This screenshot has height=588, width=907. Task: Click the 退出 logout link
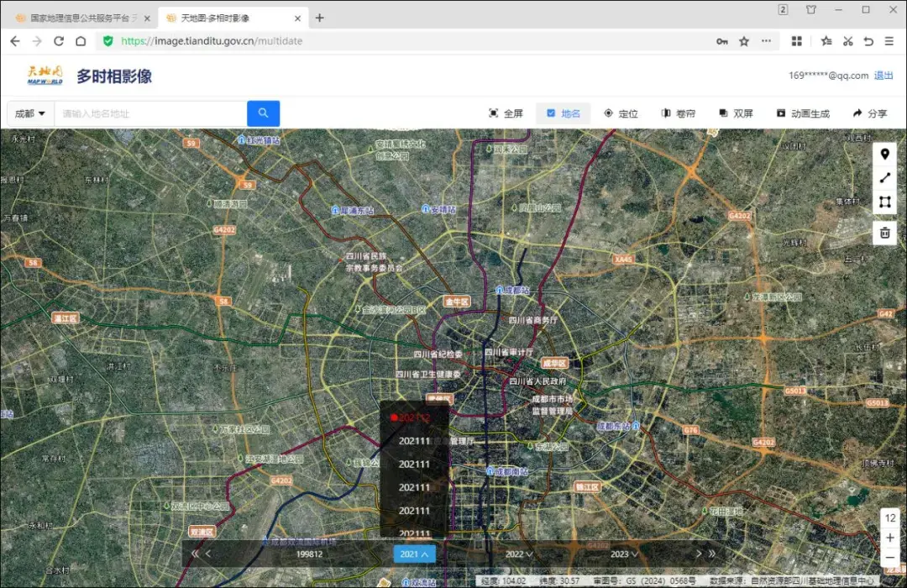pyautogui.click(x=883, y=76)
